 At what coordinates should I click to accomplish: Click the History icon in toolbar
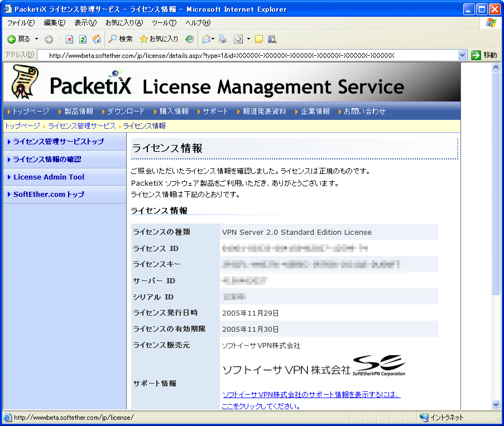pyautogui.click(x=190, y=39)
